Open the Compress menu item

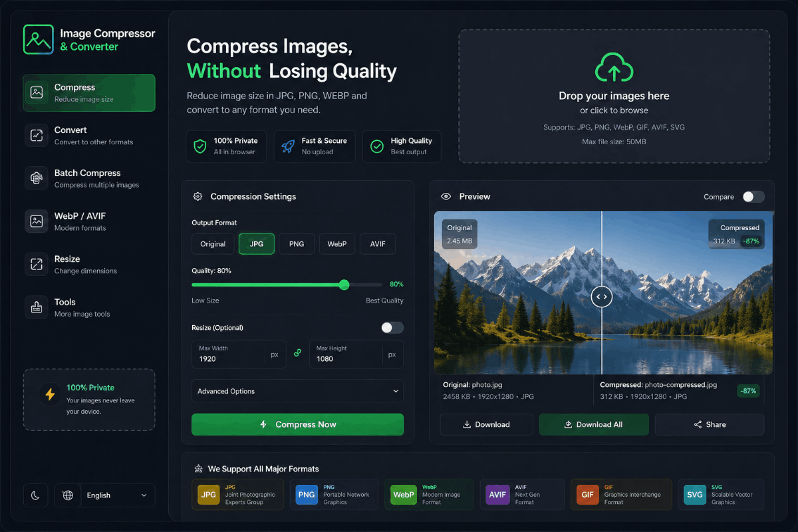(x=89, y=92)
